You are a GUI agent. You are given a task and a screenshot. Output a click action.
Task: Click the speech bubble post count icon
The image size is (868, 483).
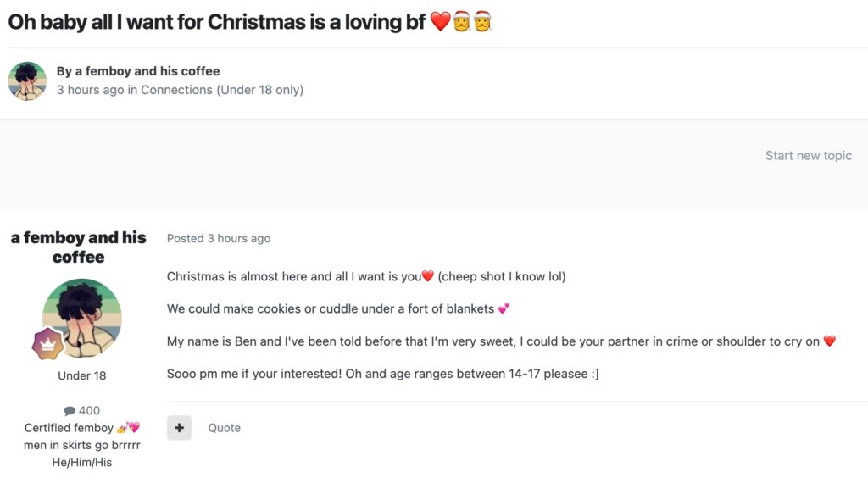[x=70, y=411]
